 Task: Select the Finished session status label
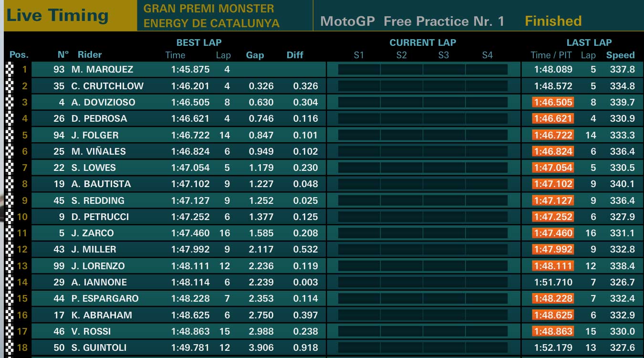pos(553,21)
